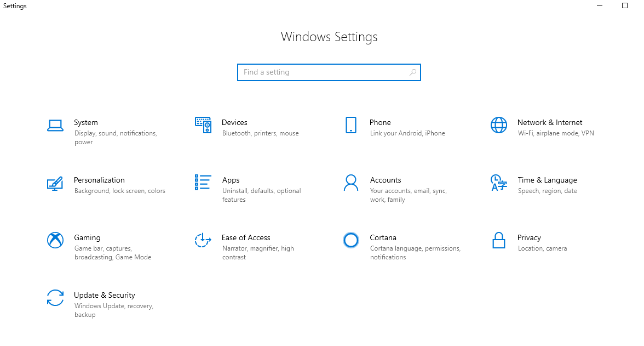Click the Gaming Xbox icon
The width and height of the screenshot is (644, 346).
pos(55,240)
